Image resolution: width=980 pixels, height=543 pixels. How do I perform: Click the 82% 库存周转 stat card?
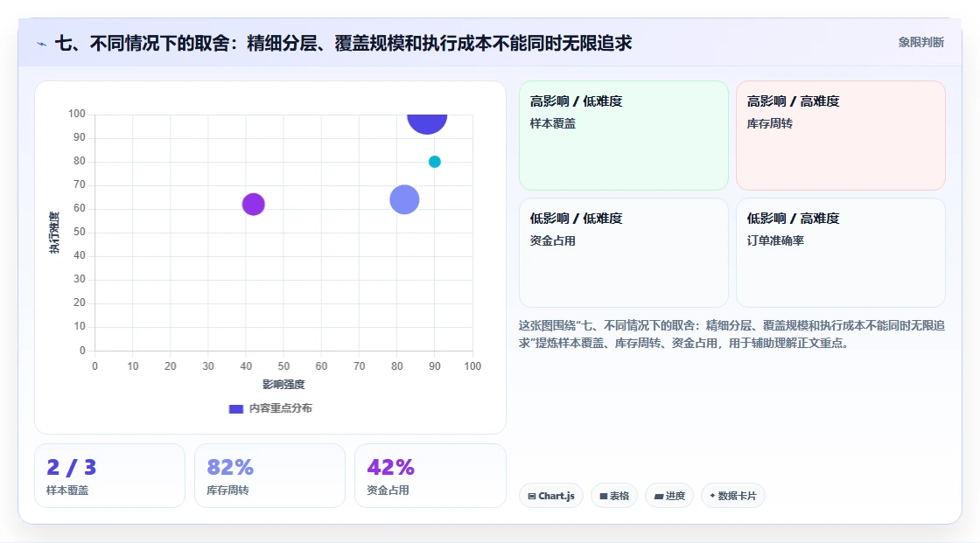tap(270, 476)
